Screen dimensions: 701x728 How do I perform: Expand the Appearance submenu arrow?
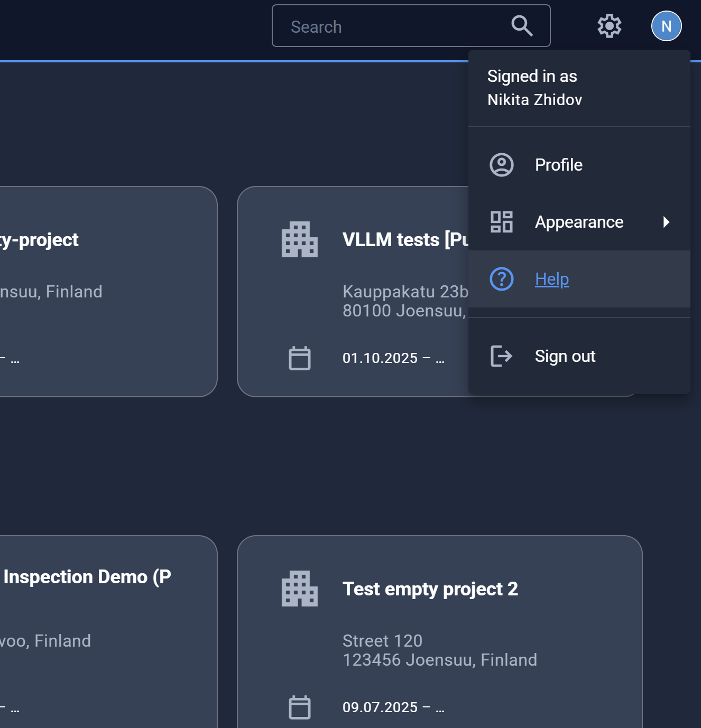click(x=666, y=222)
